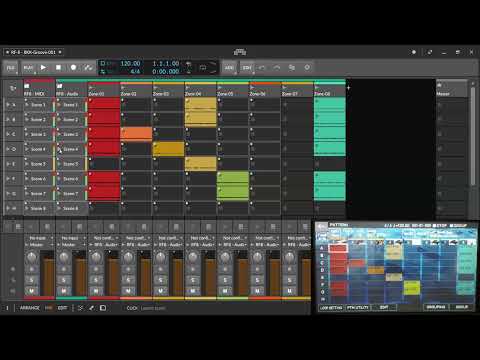The height and width of the screenshot is (360, 480).
Task: Solo the first mixer channel RF8 - MIDI
Action: [x=31, y=280]
